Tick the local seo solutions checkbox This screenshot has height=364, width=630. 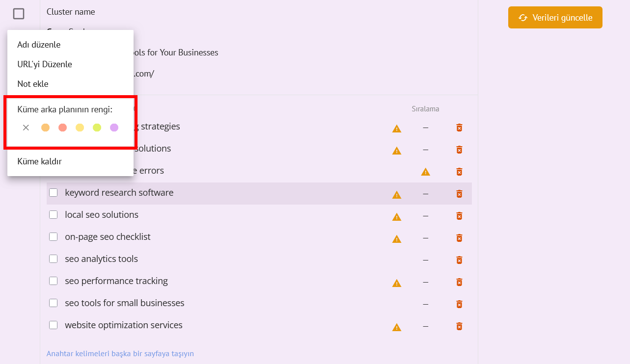[x=54, y=215]
